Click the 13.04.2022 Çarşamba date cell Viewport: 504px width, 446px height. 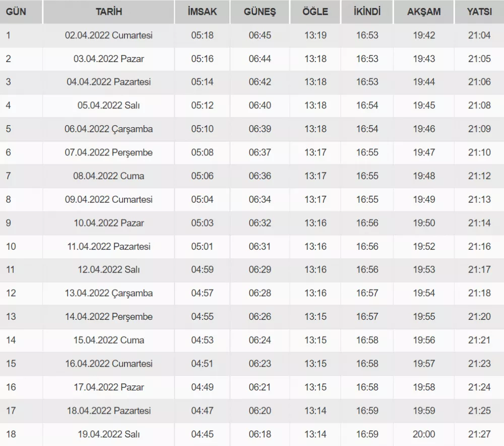109,293
